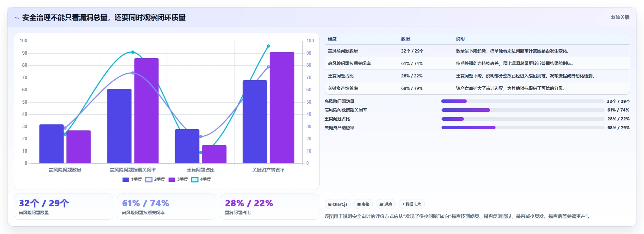Click the x-axis label 关键资产纳管率
644x234 pixels.
click(x=269, y=170)
